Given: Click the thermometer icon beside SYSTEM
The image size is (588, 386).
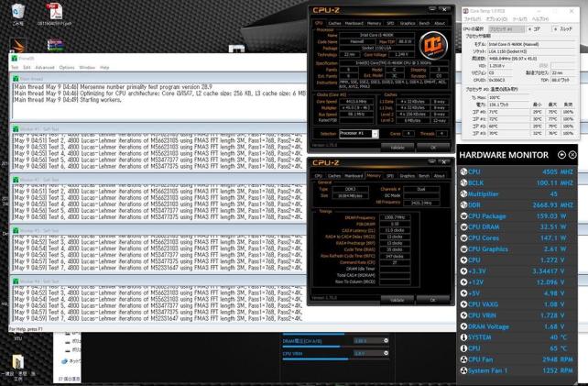Looking at the screenshot, I should click(463, 337).
